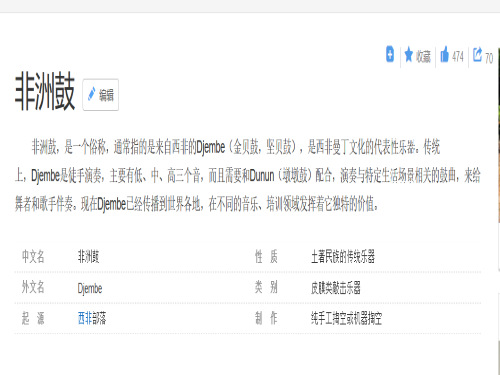Click the 起源 field label
The image size is (500, 375).
click(x=33, y=318)
